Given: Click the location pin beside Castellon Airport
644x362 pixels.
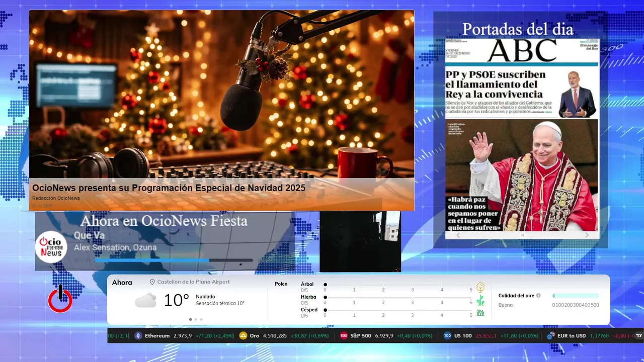Looking at the screenshot, I should [x=152, y=282].
